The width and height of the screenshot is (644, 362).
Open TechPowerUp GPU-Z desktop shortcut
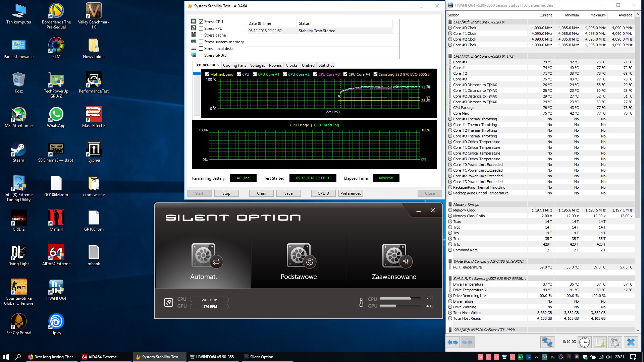pos(56,85)
